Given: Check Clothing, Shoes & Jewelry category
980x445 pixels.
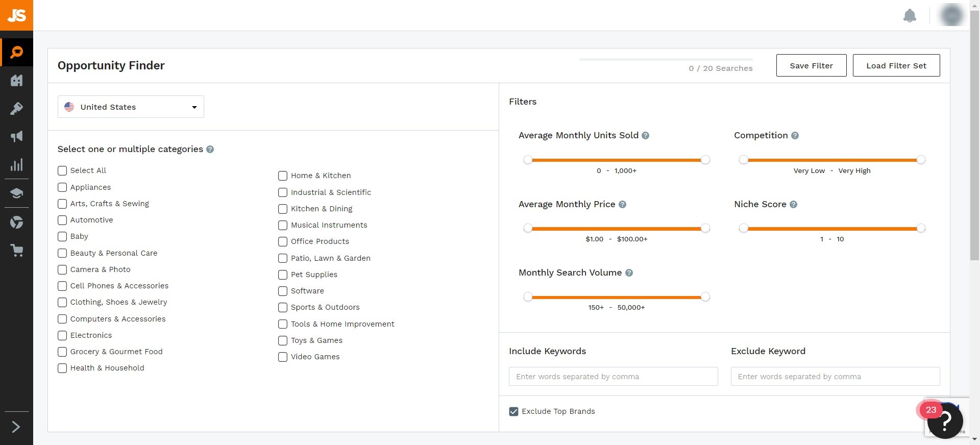Looking at the screenshot, I should (62, 302).
